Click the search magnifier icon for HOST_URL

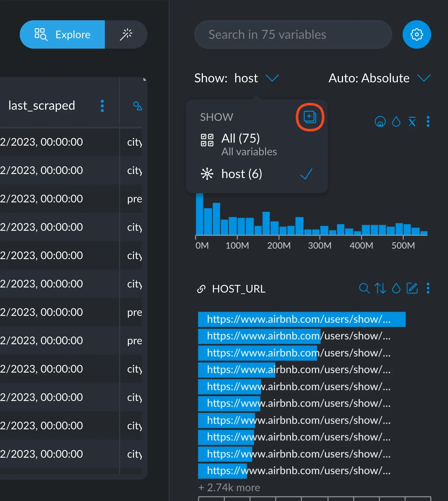click(364, 288)
